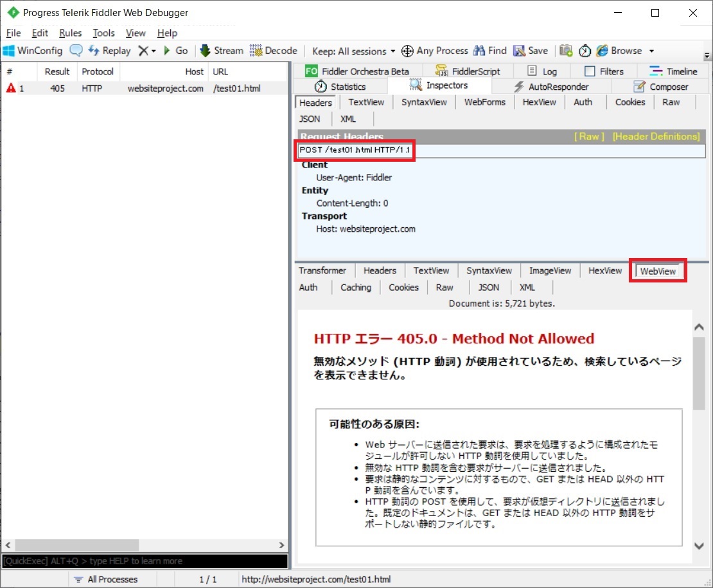The image size is (713, 588).
Task: Click the QuickExec command input box
Action: click(145, 561)
